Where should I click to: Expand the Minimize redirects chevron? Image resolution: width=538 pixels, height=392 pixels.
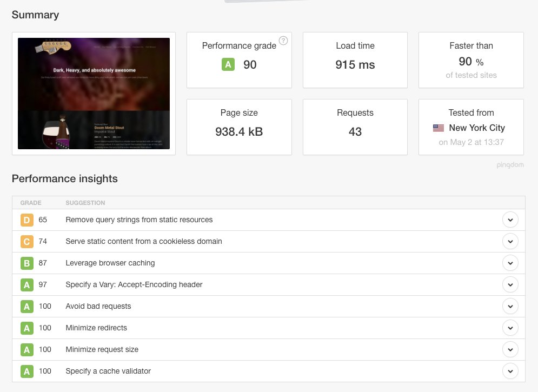510,328
